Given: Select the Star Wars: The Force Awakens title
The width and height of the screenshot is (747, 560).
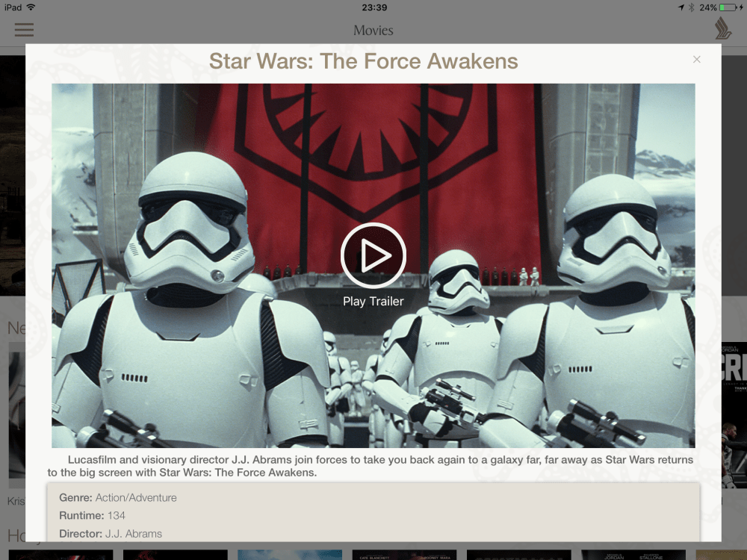Looking at the screenshot, I should [x=363, y=61].
